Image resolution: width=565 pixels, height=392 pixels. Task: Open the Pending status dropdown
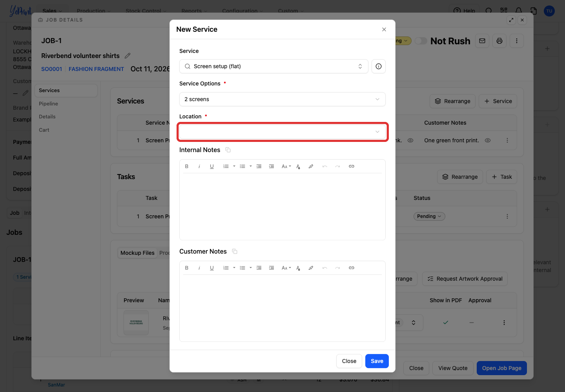[429, 216]
